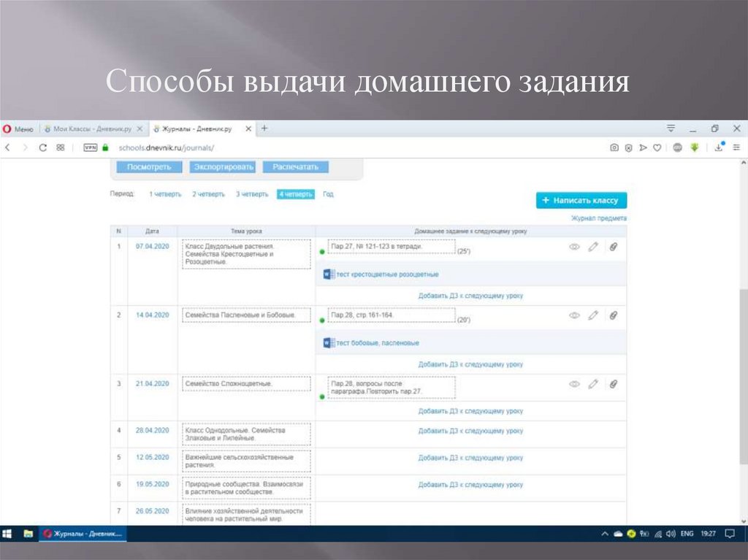
Task: Open the Opera Меню button
Action: [18, 129]
